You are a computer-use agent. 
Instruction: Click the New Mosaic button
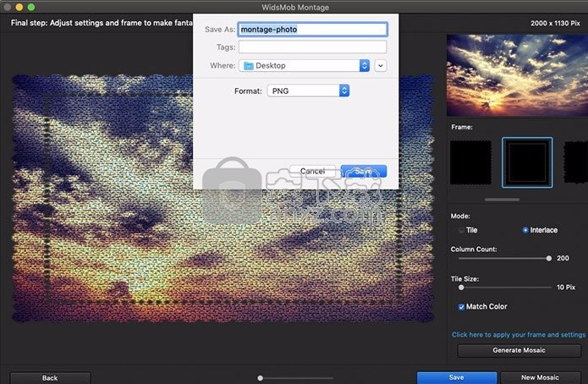[541, 377]
